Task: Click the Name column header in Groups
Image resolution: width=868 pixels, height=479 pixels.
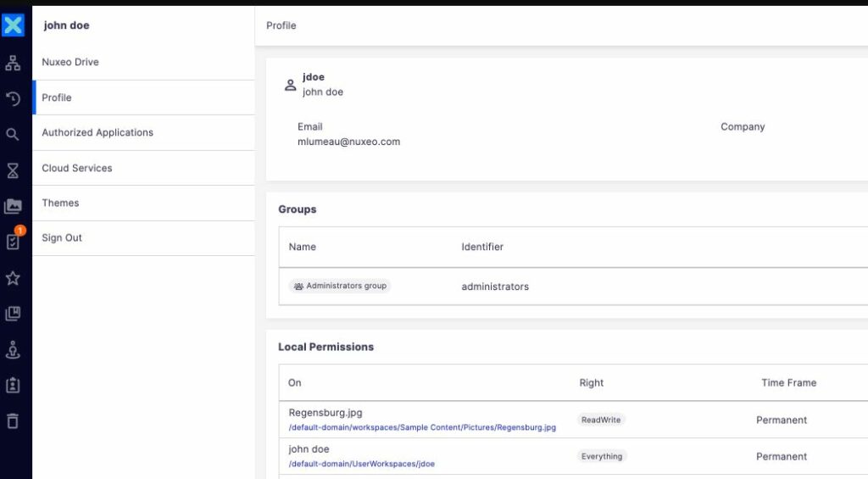Action: point(303,247)
